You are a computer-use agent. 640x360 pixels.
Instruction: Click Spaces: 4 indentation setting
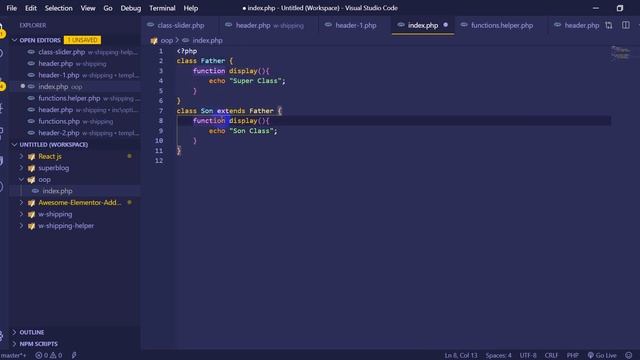498,355
